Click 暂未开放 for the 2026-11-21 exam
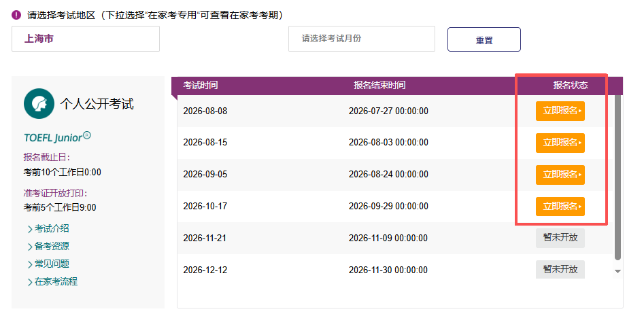This screenshot has width=644, height=318. [560, 238]
